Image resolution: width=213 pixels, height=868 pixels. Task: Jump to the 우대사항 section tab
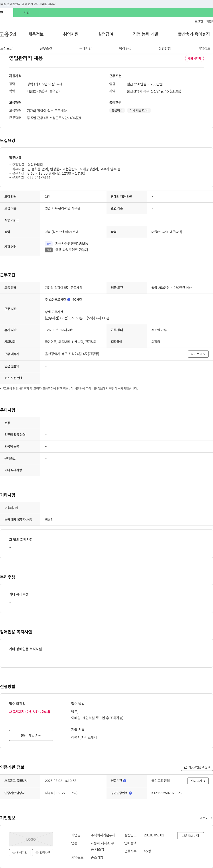(85, 48)
